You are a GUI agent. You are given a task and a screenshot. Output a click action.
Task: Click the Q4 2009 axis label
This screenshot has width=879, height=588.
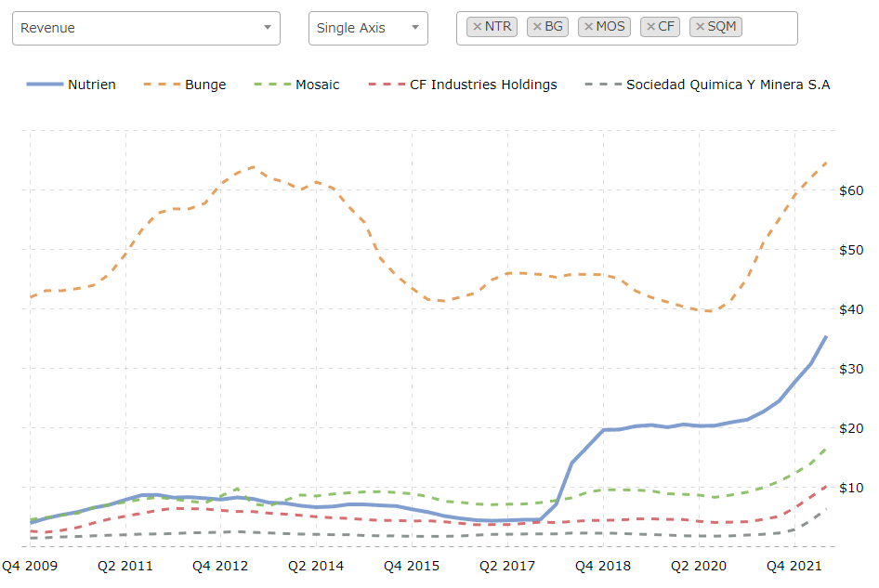pyautogui.click(x=30, y=566)
